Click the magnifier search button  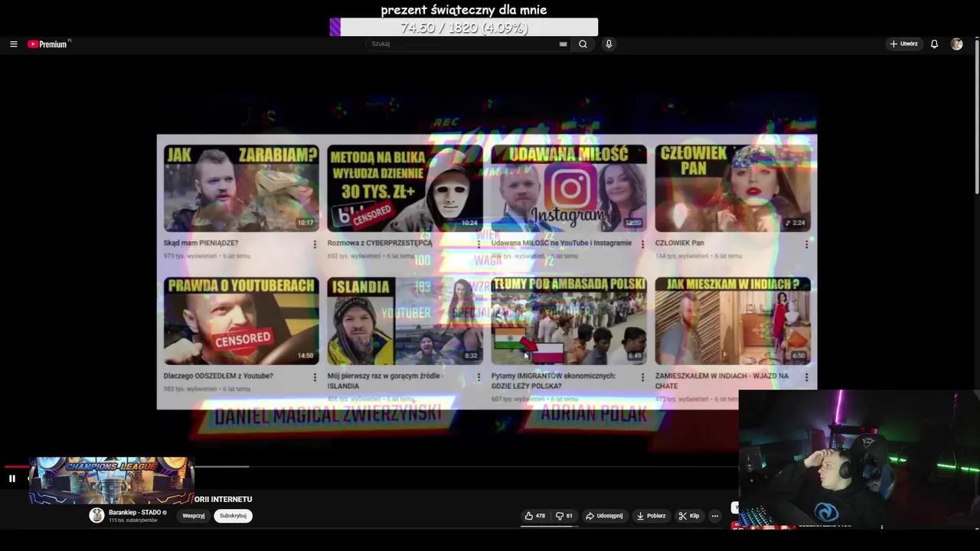[x=583, y=44]
